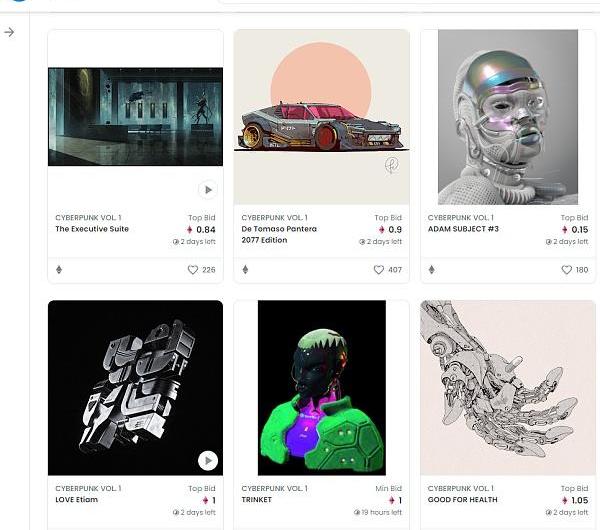Screen dimensions: 600x530
Task: Open The Executive Suite artwork thumbnail
Action: coord(135,117)
